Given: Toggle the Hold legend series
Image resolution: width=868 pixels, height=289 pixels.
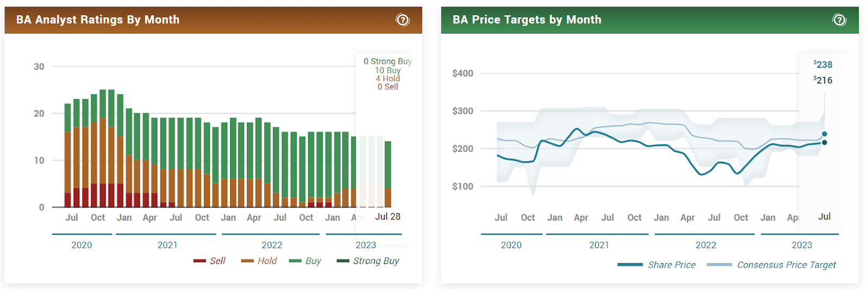Looking at the screenshot, I should (259, 261).
